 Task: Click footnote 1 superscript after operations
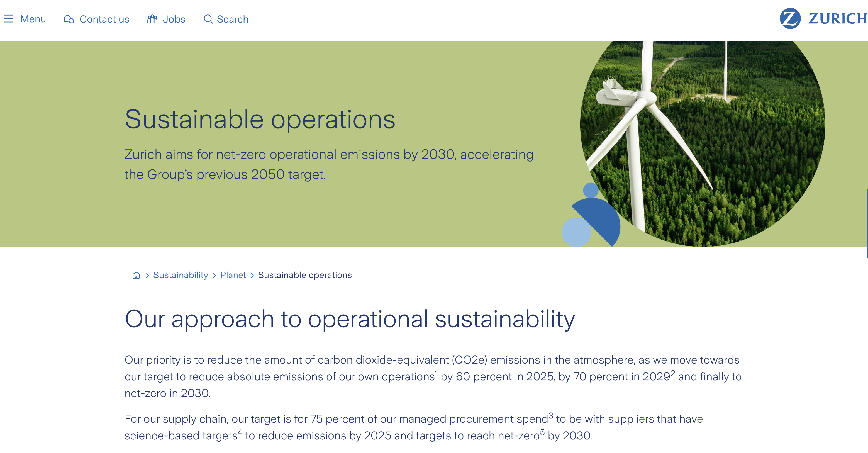tap(436, 373)
